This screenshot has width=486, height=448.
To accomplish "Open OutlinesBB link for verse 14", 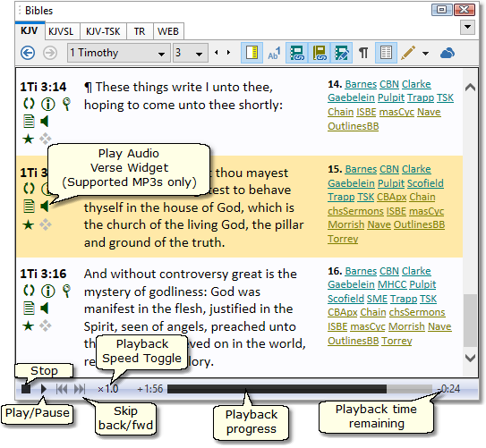I will [x=353, y=126].
